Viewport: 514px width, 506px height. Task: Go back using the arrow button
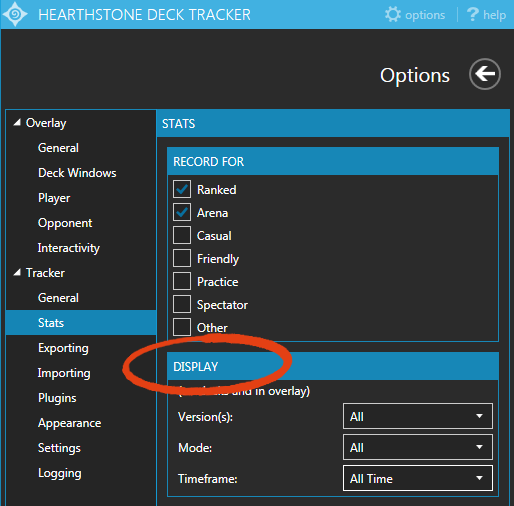tap(485, 74)
